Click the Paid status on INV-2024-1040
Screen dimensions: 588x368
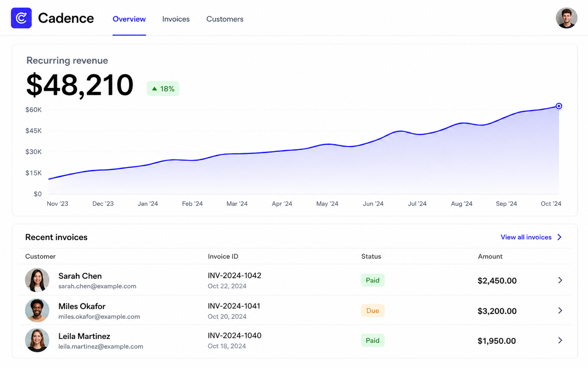tap(373, 340)
